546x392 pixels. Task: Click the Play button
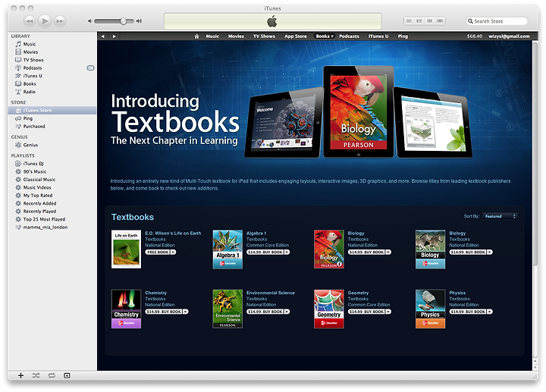(45, 21)
